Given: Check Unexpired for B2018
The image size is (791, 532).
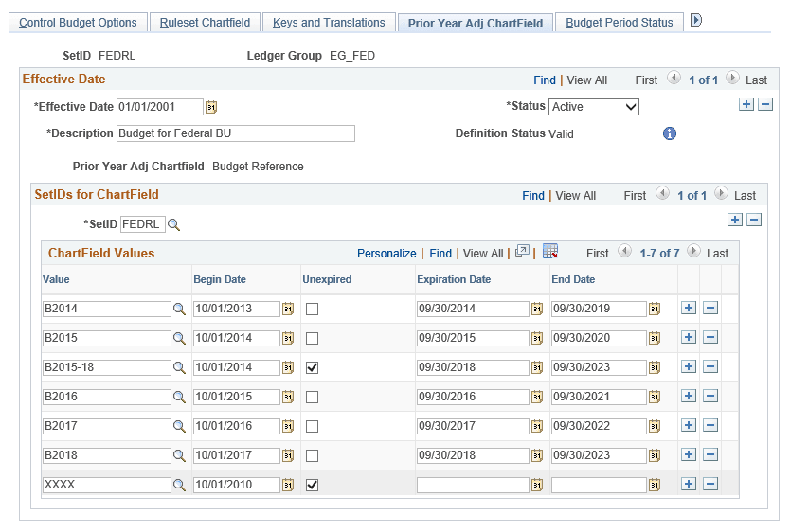Looking at the screenshot, I should coord(313,456).
